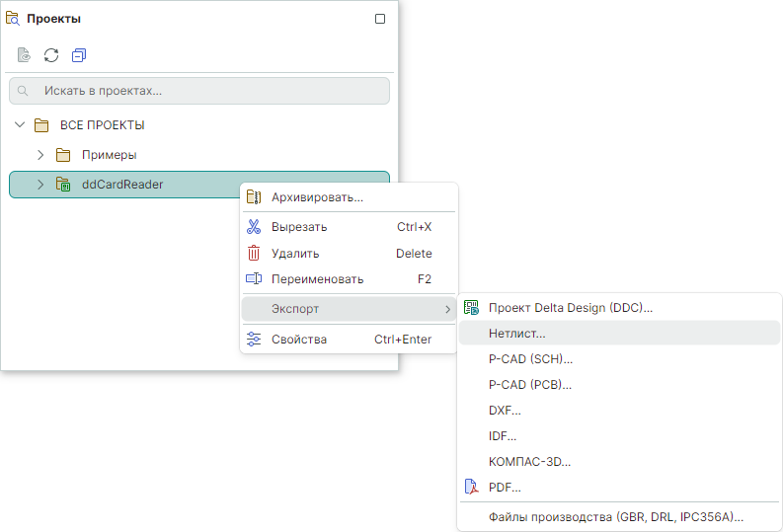The height and width of the screenshot is (532, 783).
Task: Click the new project icon in toolbar
Action: tap(24, 55)
